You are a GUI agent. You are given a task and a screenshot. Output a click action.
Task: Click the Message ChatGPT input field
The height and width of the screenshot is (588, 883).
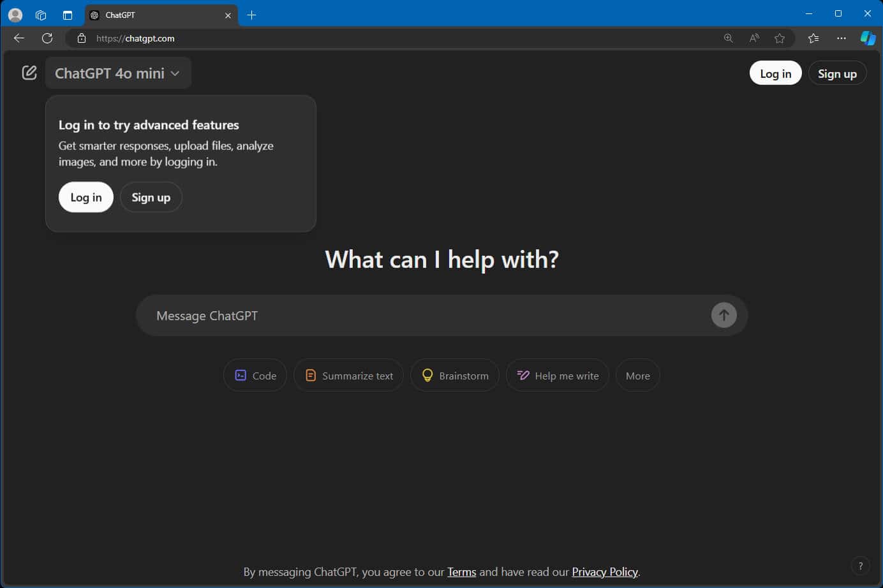(427, 316)
